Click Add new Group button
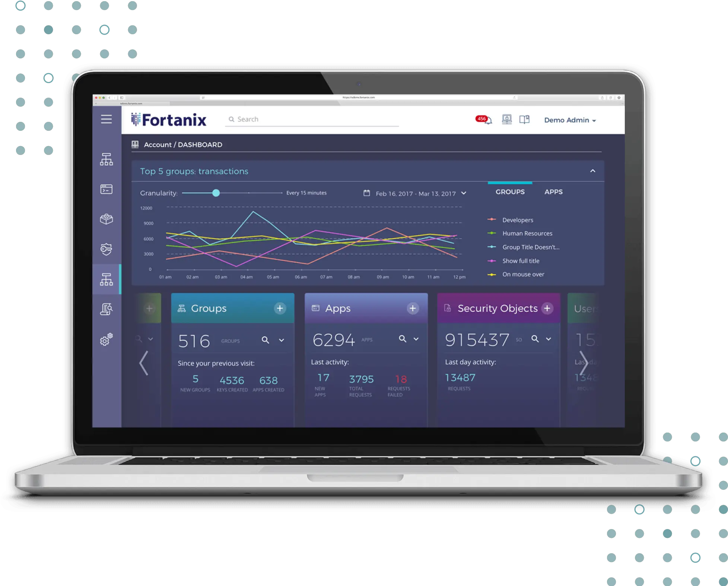Image resolution: width=728 pixels, height=586 pixels. [280, 308]
